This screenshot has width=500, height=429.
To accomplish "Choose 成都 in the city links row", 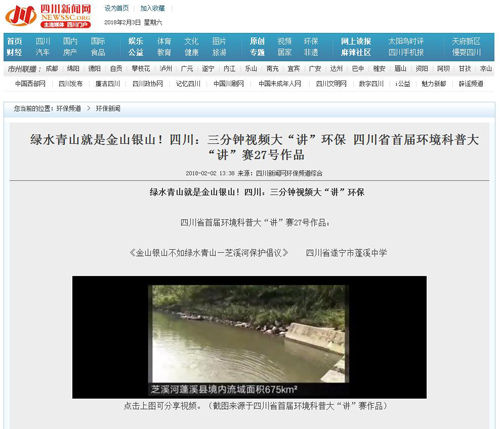I will pyautogui.click(x=52, y=69).
